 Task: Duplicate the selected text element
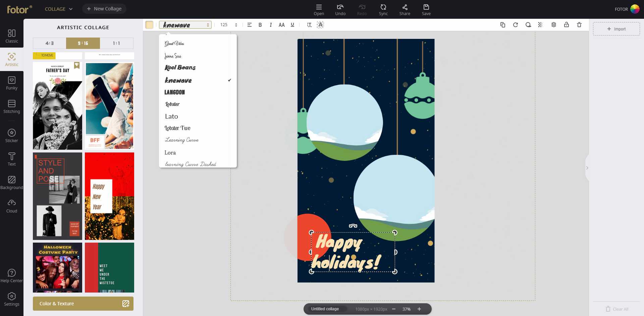click(x=502, y=24)
